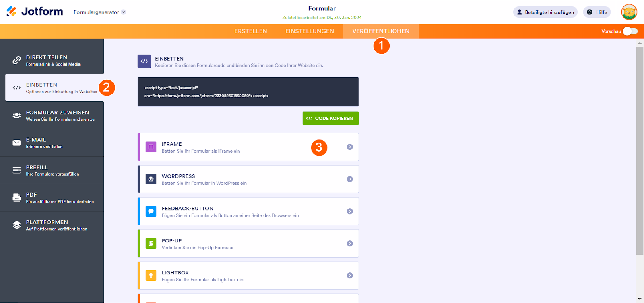Screen dimensions: 644x303
Task: Expand the IFRAME option arrow
Action: (x=350, y=147)
